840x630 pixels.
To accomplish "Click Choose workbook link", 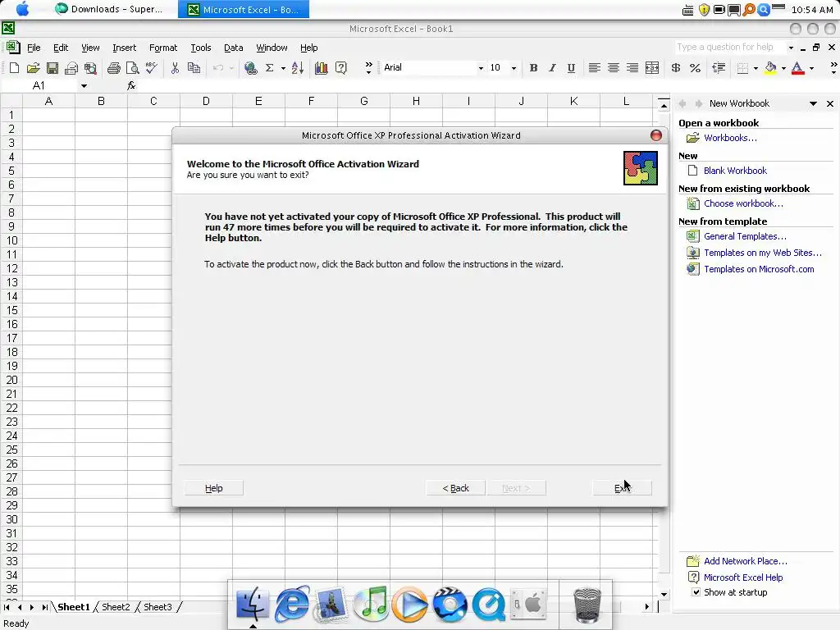I will coord(743,203).
